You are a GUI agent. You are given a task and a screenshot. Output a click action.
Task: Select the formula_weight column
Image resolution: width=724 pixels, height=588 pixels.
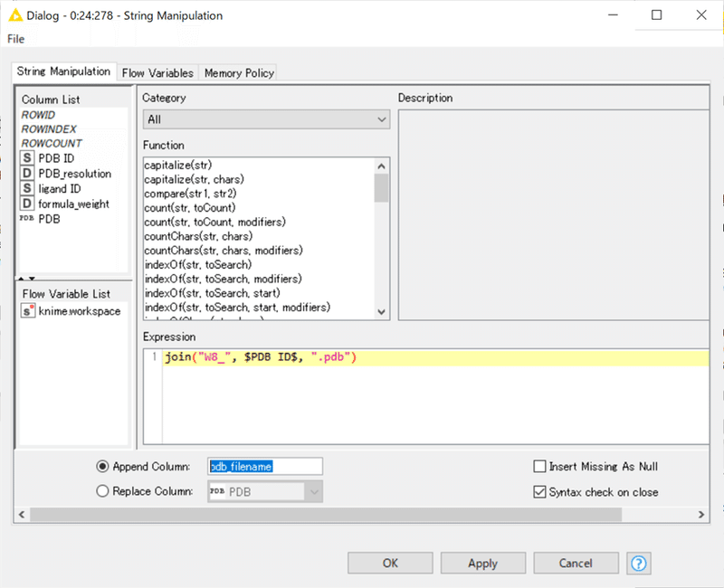point(74,204)
